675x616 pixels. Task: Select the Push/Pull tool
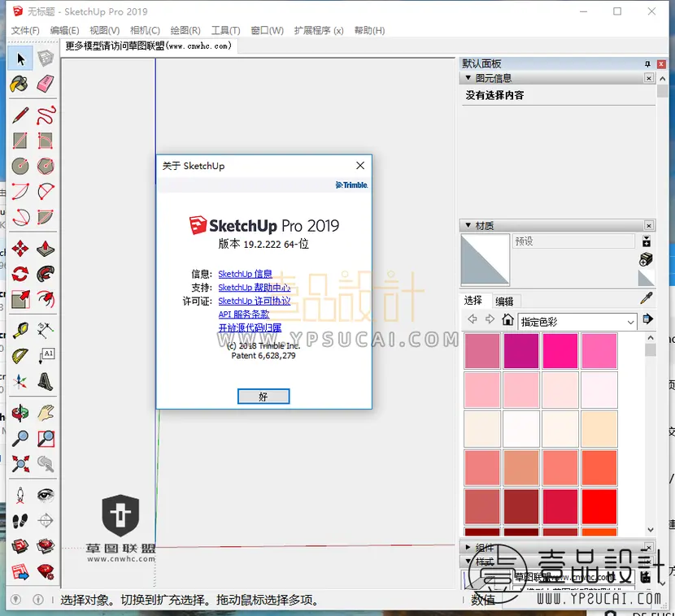coord(46,249)
